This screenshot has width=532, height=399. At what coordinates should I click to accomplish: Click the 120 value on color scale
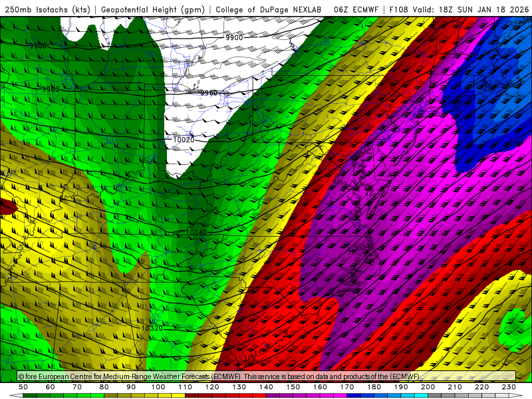point(212,387)
